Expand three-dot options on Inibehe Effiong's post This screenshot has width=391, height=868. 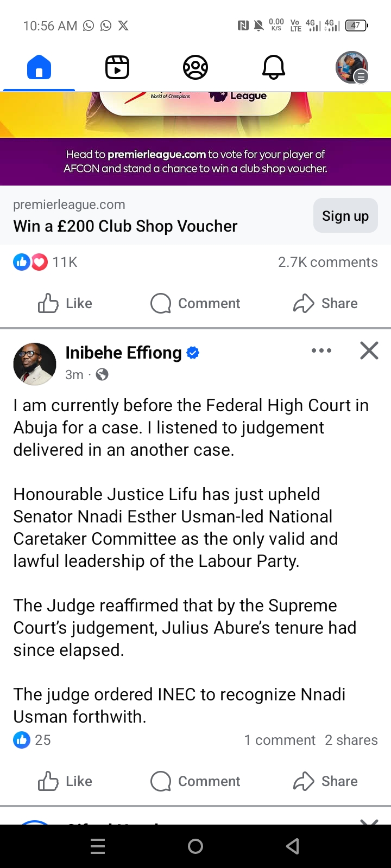[321, 351]
